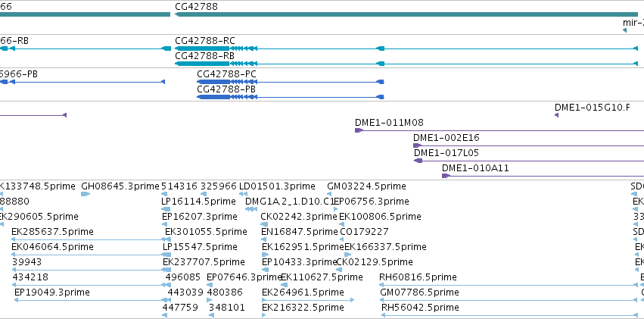The height and width of the screenshot is (319, 644).
Task: Select the LP16114.5prime label
Action: 199,202
